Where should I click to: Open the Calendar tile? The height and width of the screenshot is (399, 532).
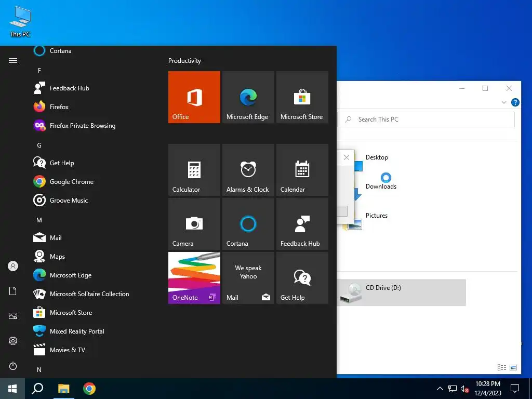[x=302, y=170]
